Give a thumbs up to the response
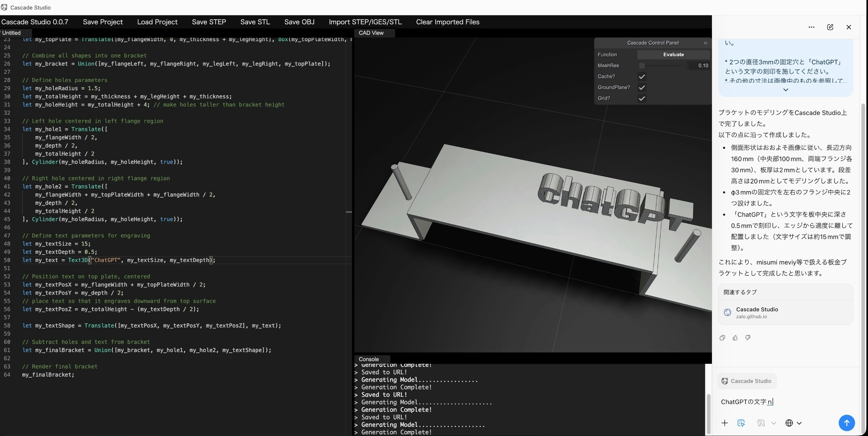This screenshot has width=868, height=436. pos(735,338)
